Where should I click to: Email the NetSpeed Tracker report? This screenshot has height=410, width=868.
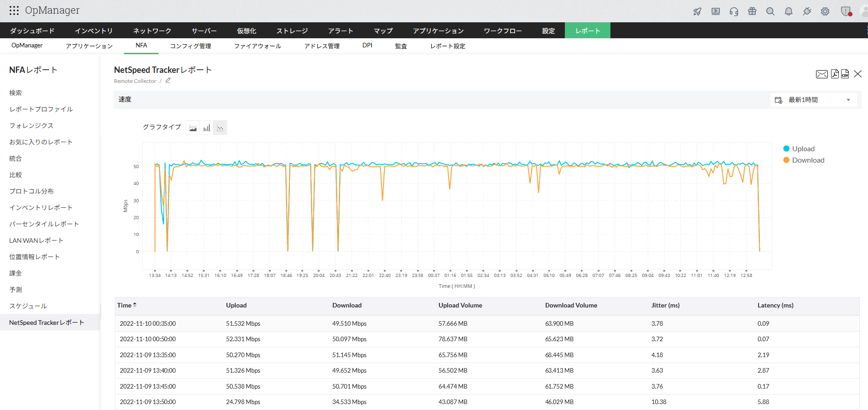(822, 74)
